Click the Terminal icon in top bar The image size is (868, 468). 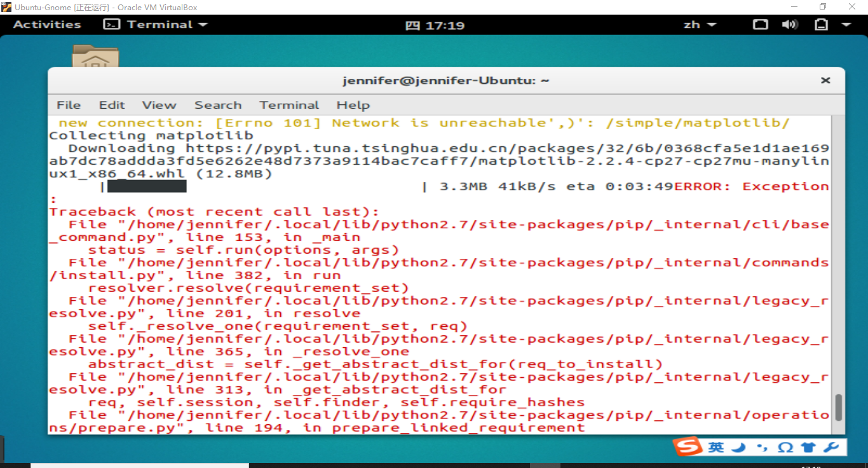coord(112,24)
